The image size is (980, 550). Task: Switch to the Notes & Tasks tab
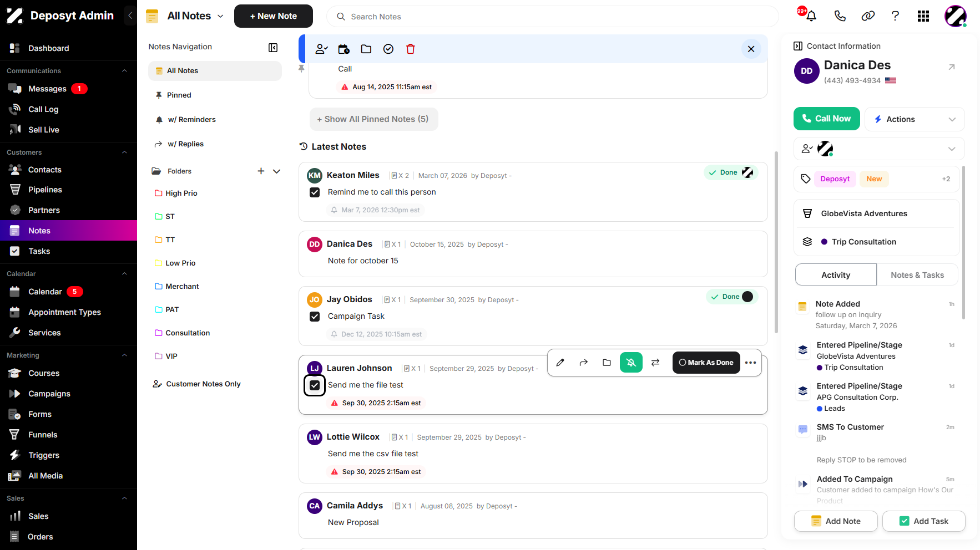click(917, 275)
